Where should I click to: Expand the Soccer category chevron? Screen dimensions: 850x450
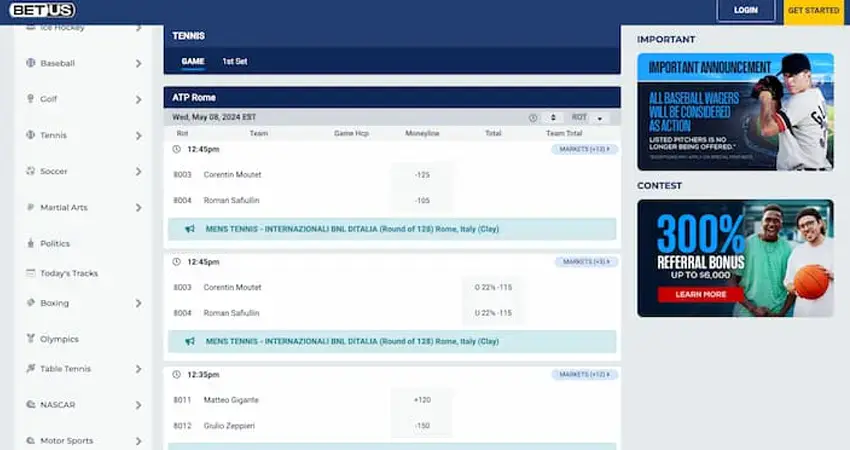(139, 171)
